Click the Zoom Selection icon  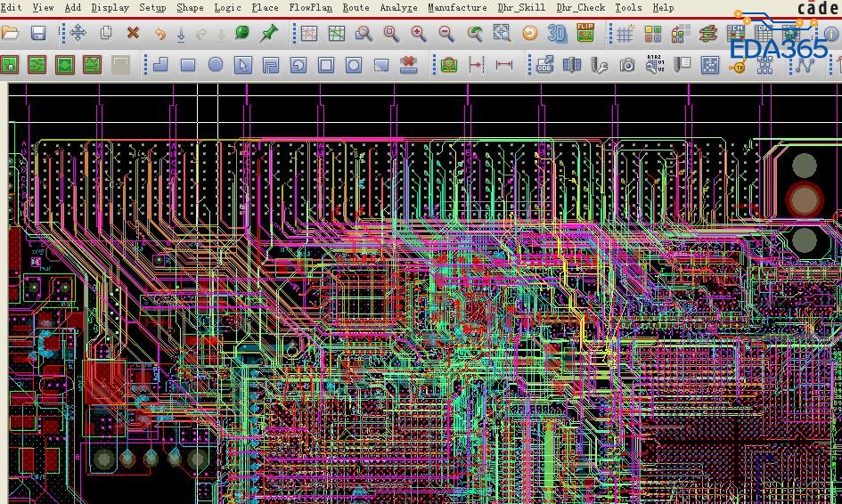click(503, 34)
